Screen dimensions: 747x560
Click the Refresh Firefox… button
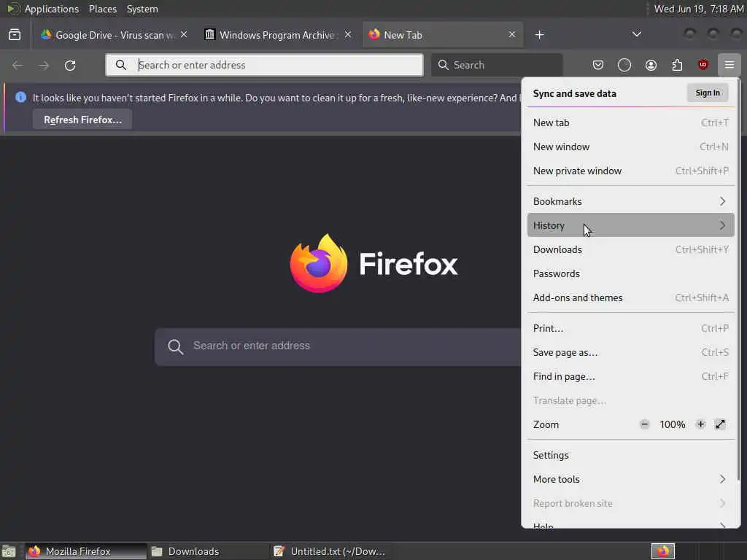(82, 120)
